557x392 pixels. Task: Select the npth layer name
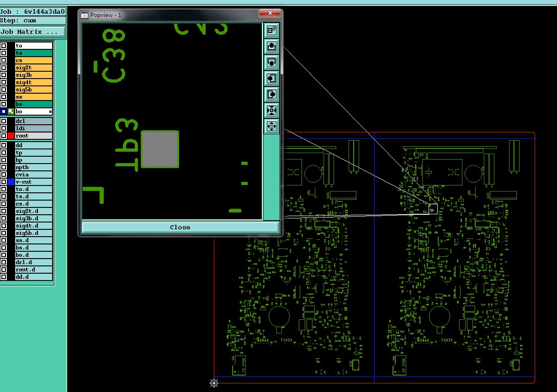[33, 167]
